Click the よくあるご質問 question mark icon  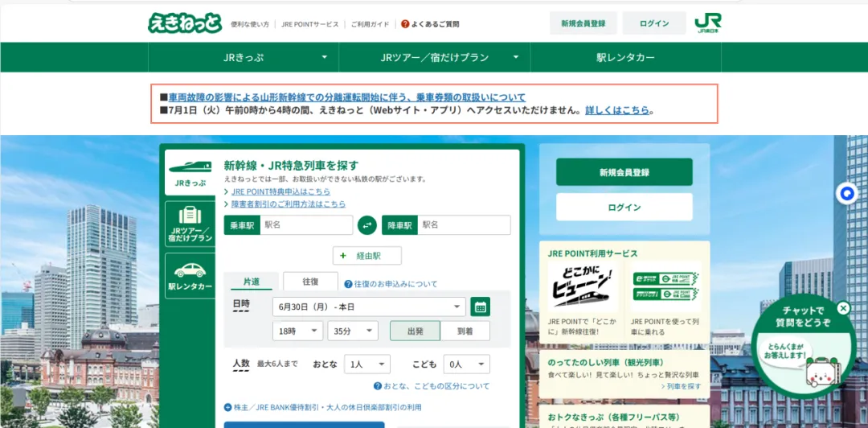coord(405,24)
